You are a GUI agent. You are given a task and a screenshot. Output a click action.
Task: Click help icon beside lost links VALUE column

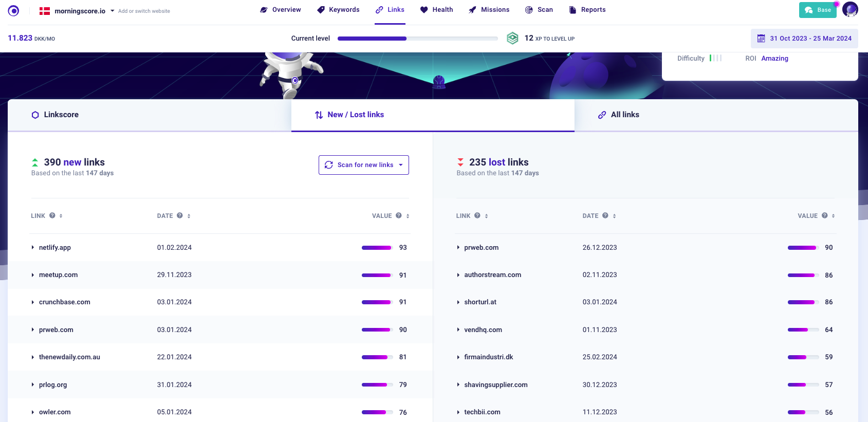coord(825,216)
